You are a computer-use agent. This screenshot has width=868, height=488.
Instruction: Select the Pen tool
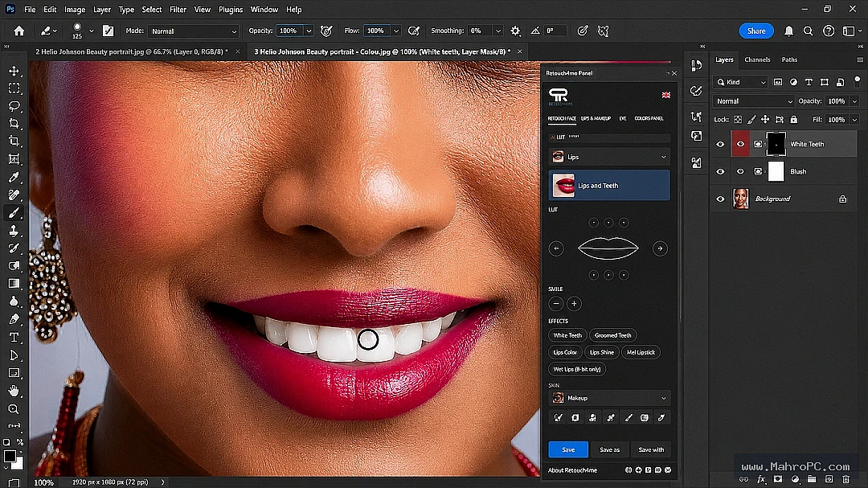coord(14,319)
